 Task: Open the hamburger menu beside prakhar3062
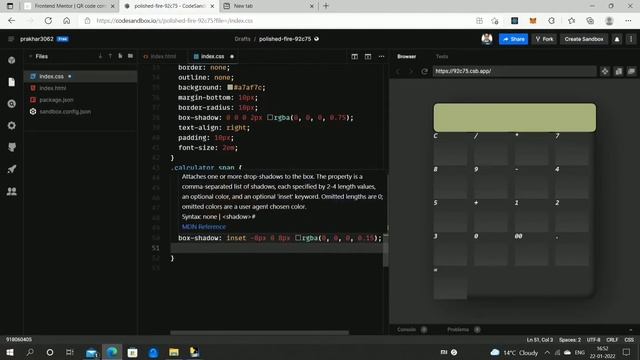(11, 39)
